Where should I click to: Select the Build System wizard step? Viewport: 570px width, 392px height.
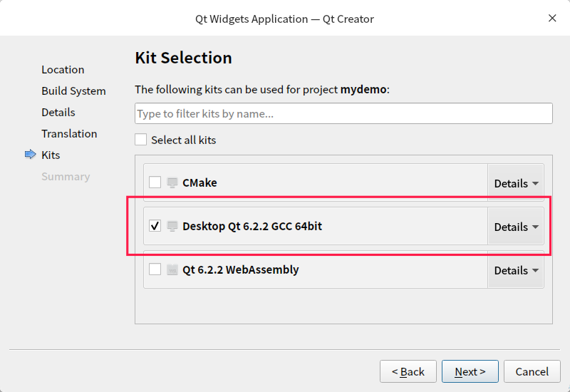click(73, 91)
